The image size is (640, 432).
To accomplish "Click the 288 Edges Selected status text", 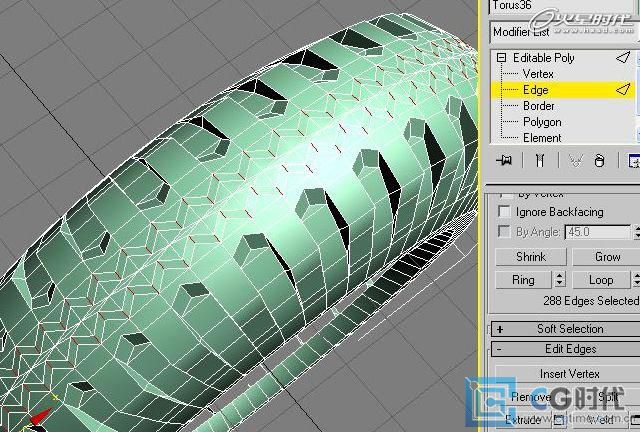I will (591, 301).
